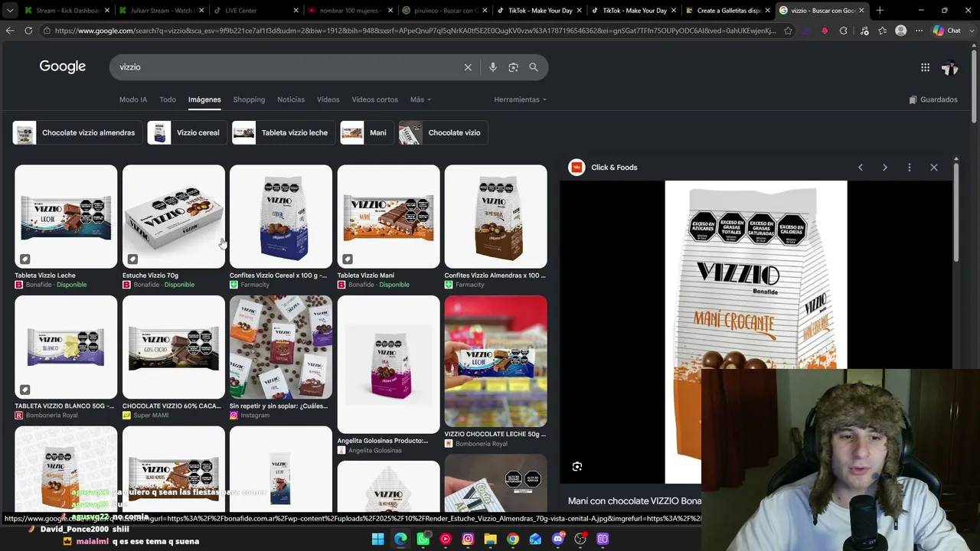Open Angelita Golosinas product image

click(389, 364)
